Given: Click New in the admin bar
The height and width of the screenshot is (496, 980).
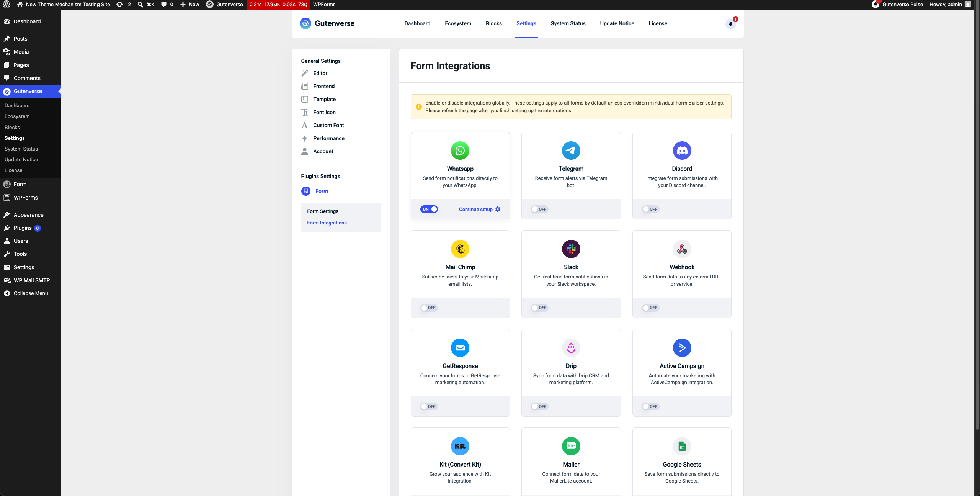Looking at the screenshot, I should pyautogui.click(x=190, y=5).
